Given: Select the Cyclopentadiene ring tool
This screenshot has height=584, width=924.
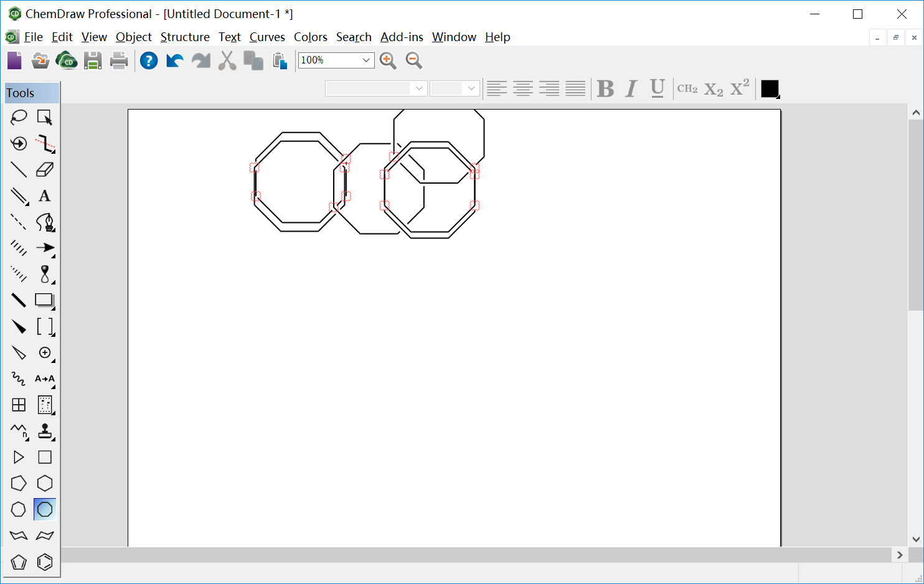Looking at the screenshot, I should click(19, 562).
